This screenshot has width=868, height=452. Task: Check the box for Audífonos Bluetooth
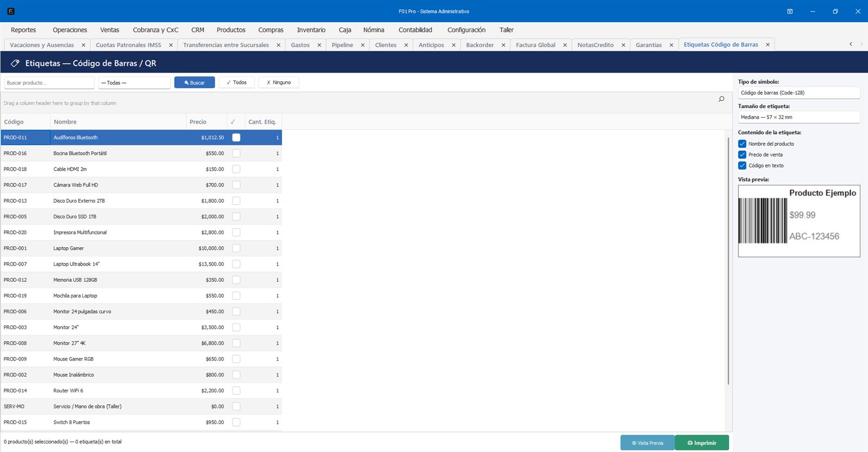[x=236, y=138]
